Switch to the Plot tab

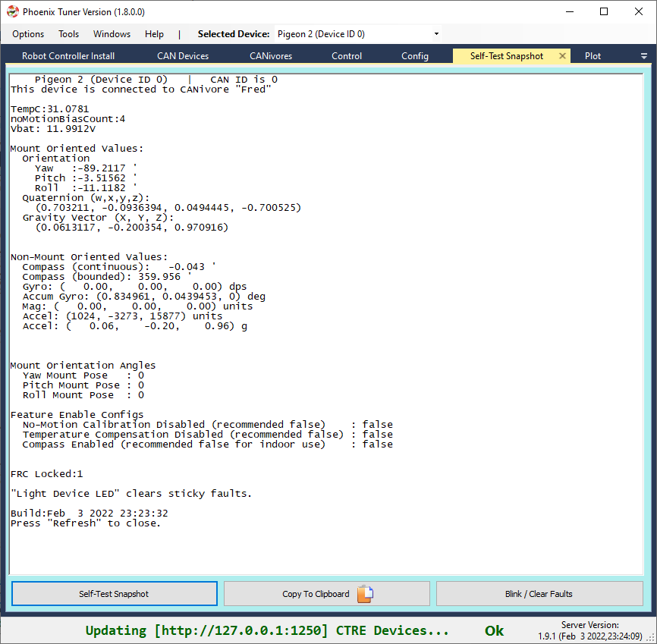click(x=593, y=56)
